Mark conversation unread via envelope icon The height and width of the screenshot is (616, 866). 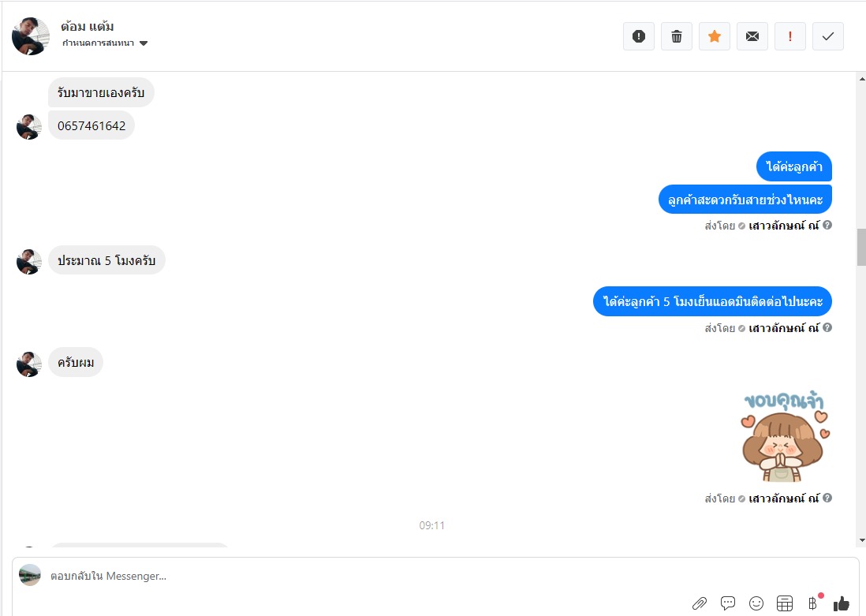point(752,36)
